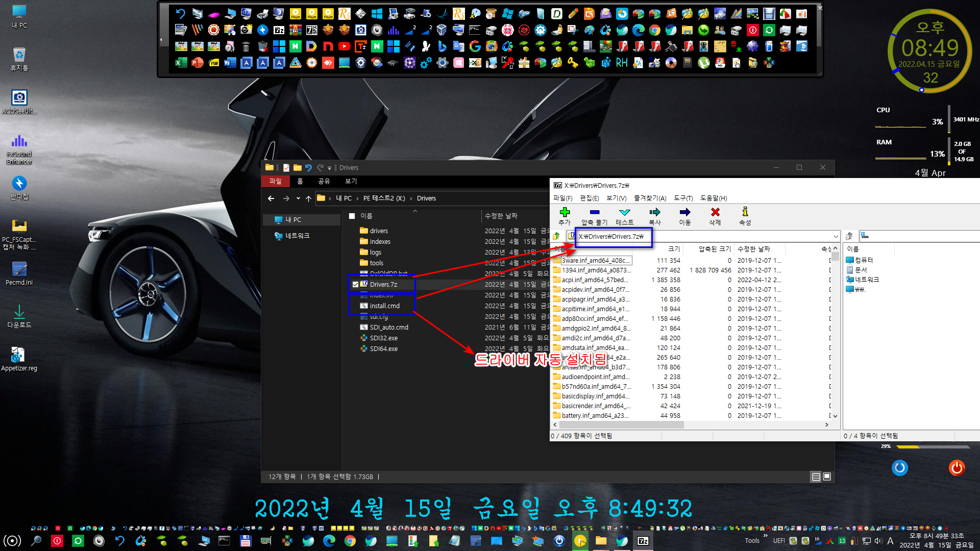Switch to the 홈 tab in Explorer ribbon
This screenshot has width=980, height=551.
[300, 181]
